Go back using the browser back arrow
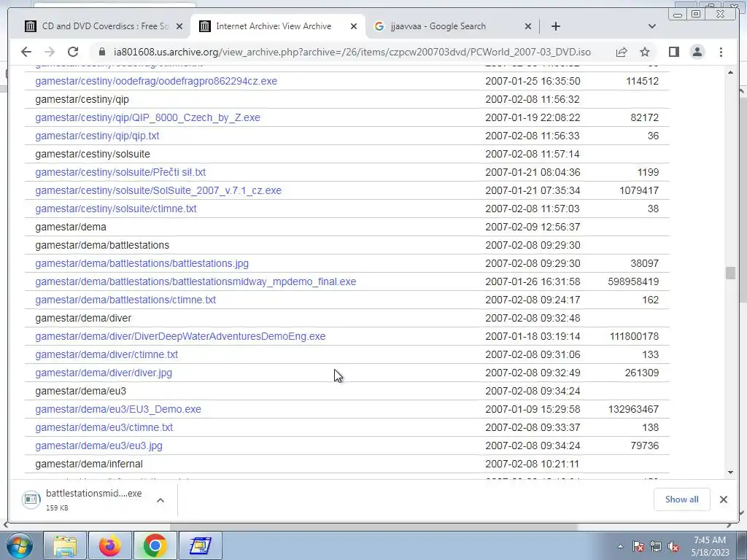The width and height of the screenshot is (747, 560). pyautogui.click(x=26, y=52)
